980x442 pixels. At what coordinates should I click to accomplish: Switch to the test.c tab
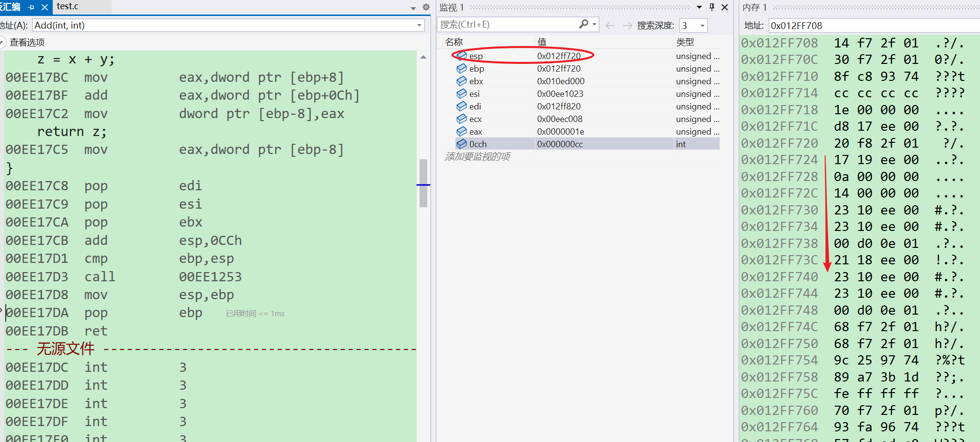coord(68,6)
